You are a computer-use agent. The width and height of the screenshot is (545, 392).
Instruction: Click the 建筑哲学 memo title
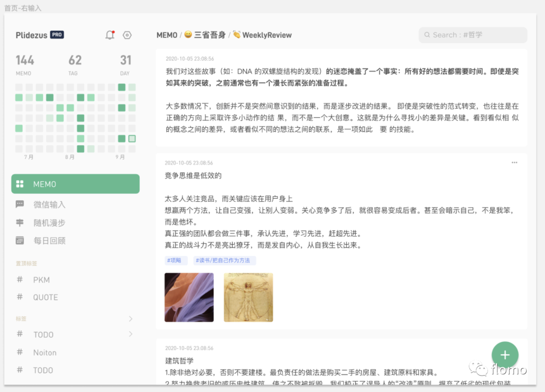(179, 361)
